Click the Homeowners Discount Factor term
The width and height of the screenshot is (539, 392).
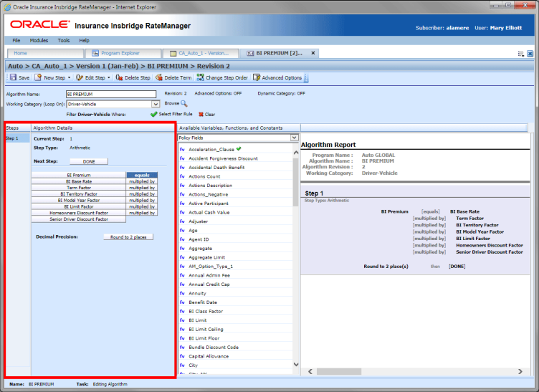pyautogui.click(x=79, y=213)
